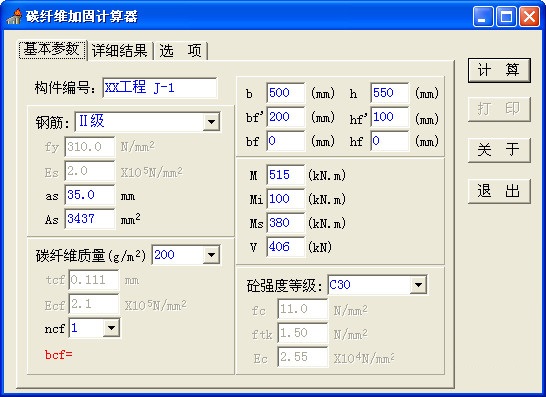This screenshot has height=397, width=546.
Task: Click the M moment field with 515
Action: tap(286, 175)
